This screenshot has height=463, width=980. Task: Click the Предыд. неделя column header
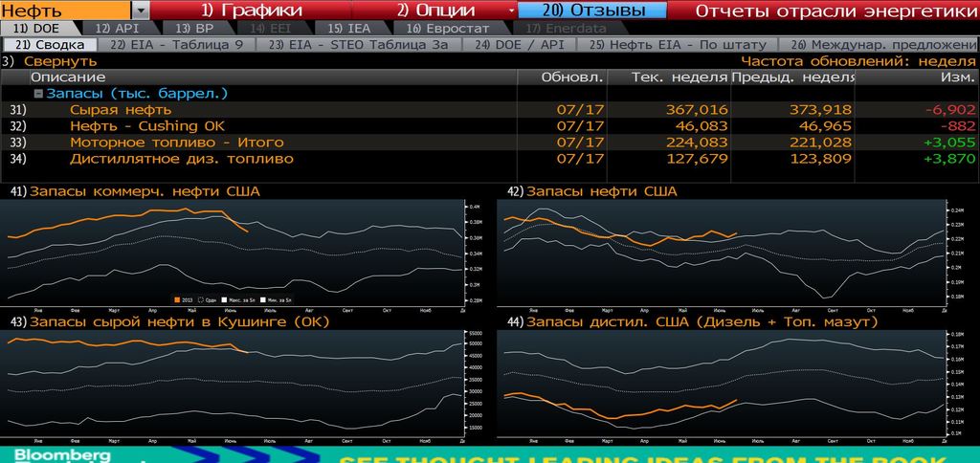pyautogui.click(x=792, y=77)
